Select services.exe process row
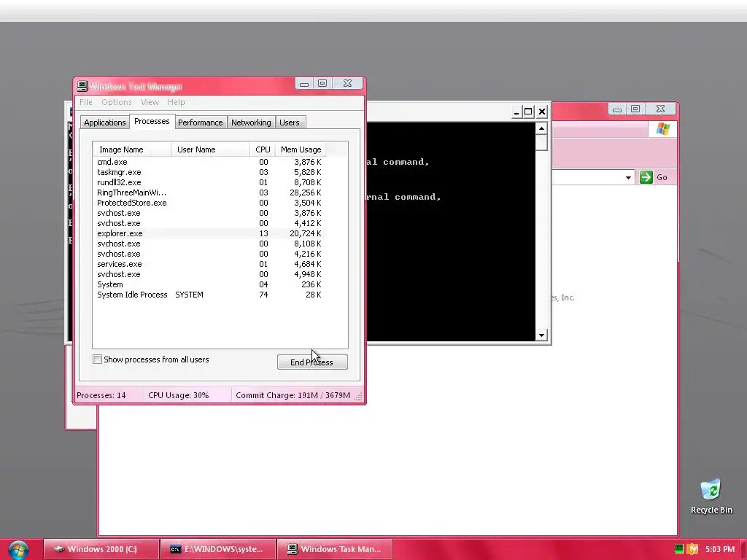Image resolution: width=747 pixels, height=560 pixels. click(209, 264)
